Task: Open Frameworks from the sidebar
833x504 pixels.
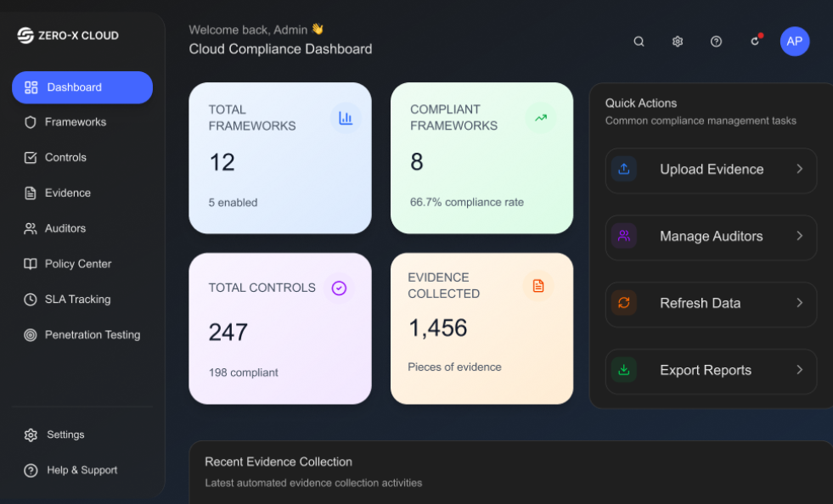Action: [x=75, y=122]
